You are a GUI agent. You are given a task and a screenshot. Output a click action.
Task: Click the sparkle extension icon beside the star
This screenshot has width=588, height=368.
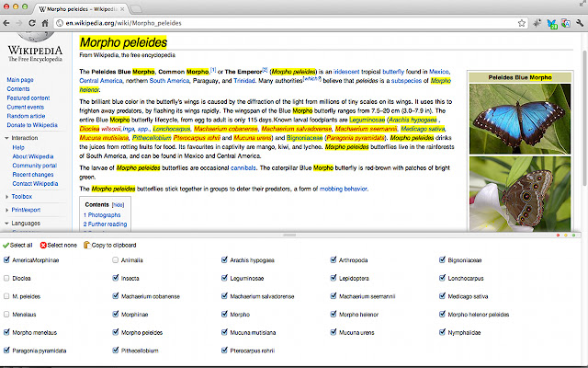tap(537, 23)
